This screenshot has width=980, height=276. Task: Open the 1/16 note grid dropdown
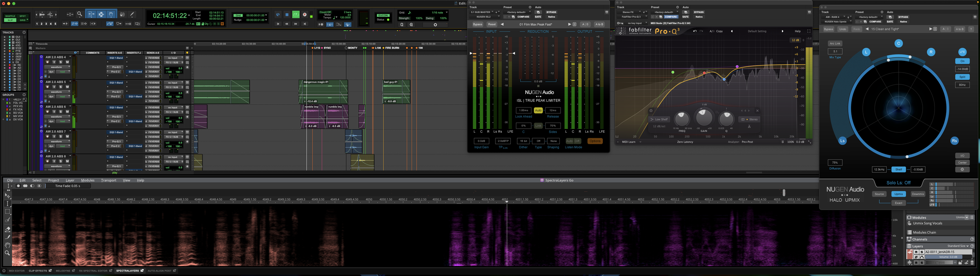[x=446, y=13]
